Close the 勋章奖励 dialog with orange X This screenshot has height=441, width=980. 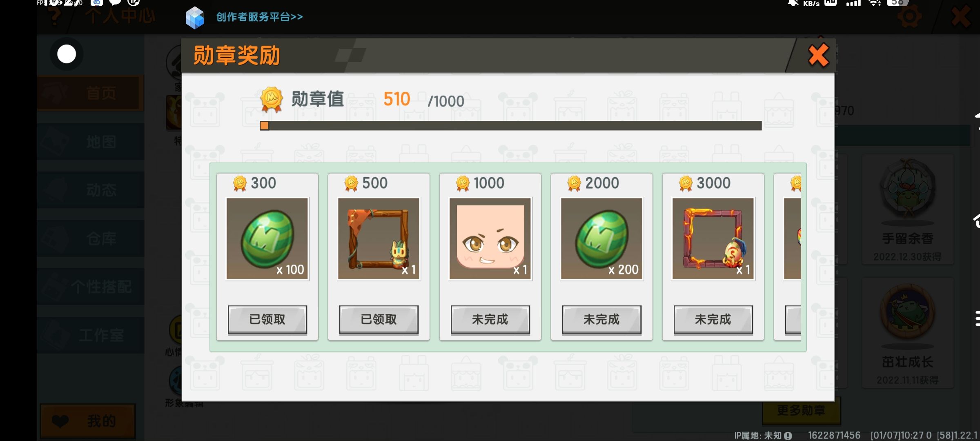click(818, 55)
